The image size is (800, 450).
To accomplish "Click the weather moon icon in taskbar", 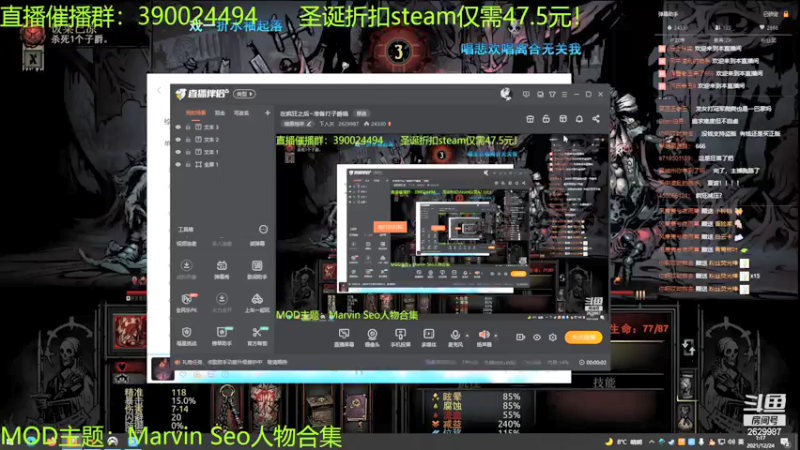I will click(x=609, y=442).
